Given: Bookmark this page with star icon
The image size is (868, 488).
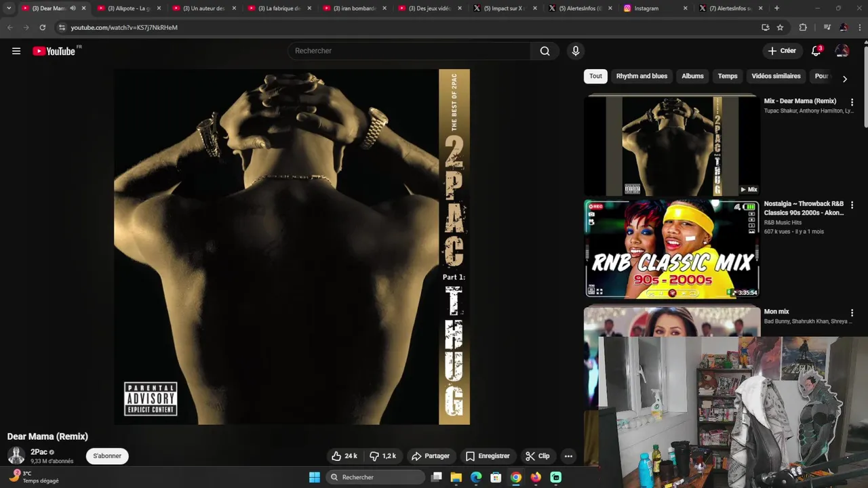Looking at the screenshot, I should (780, 27).
